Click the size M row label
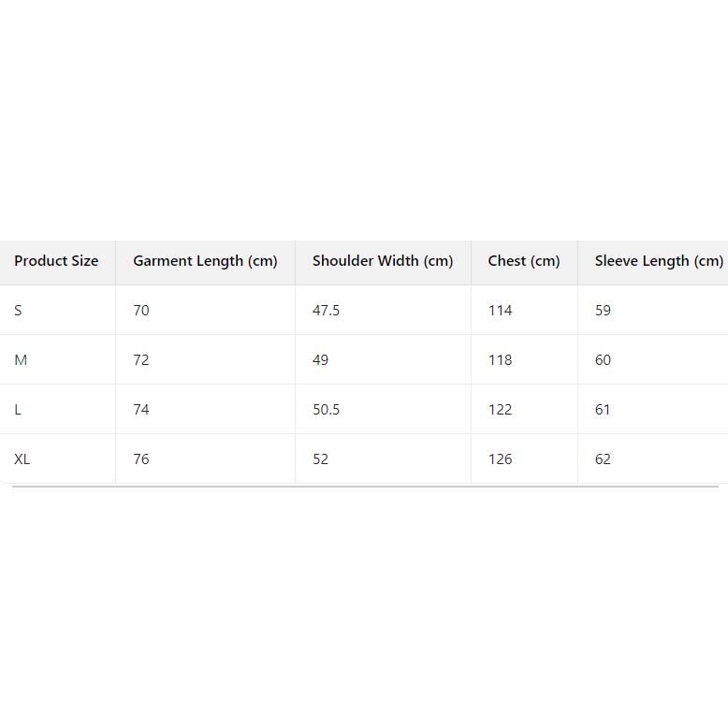 (21, 360)
